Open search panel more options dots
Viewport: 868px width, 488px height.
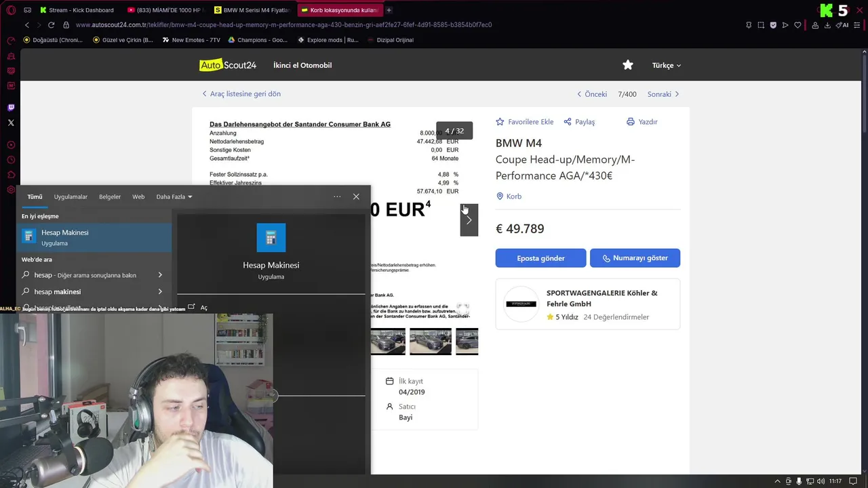pos(337,197)
